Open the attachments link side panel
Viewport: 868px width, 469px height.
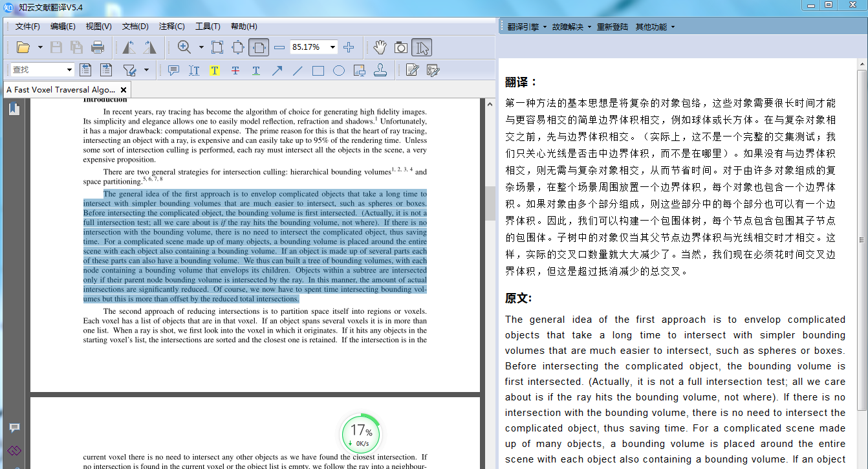[x=14, y=450]
